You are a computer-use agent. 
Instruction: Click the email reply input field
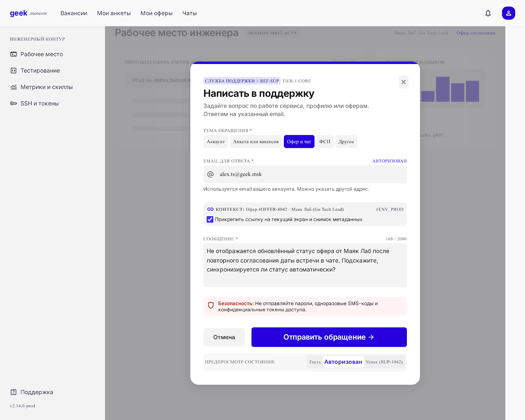(x=305, y=174)
